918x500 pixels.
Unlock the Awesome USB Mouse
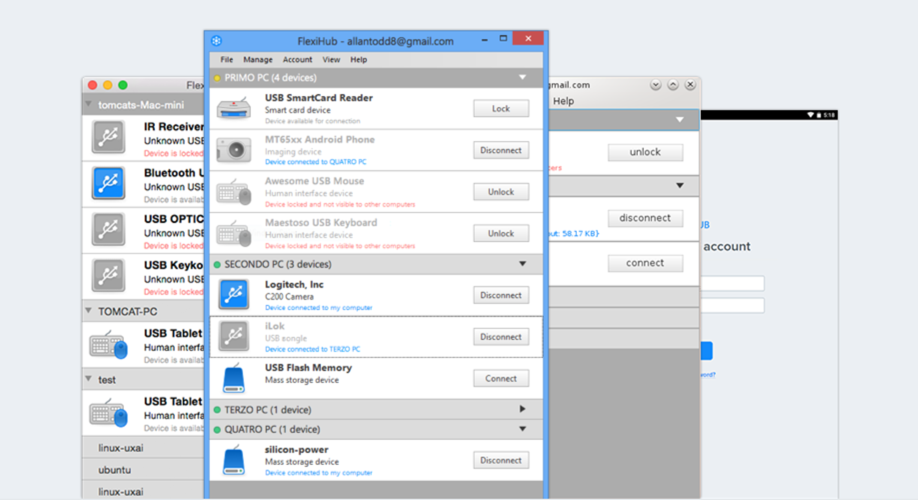501,192
